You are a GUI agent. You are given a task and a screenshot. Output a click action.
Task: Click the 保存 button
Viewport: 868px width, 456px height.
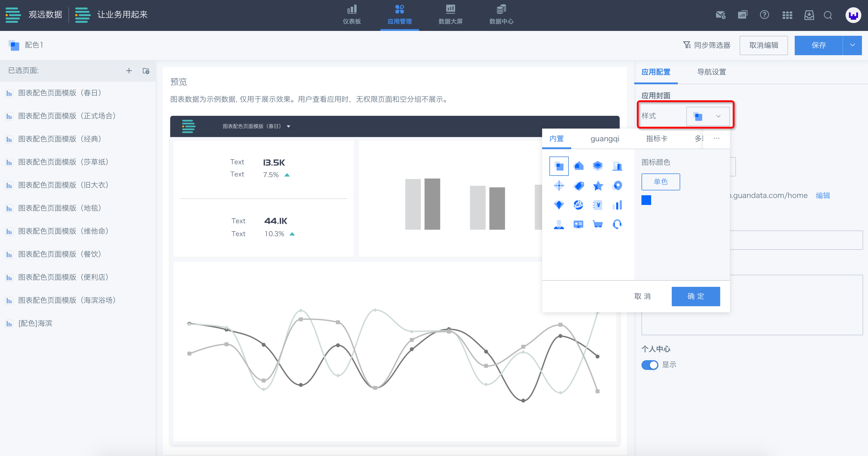pos(818,45)
